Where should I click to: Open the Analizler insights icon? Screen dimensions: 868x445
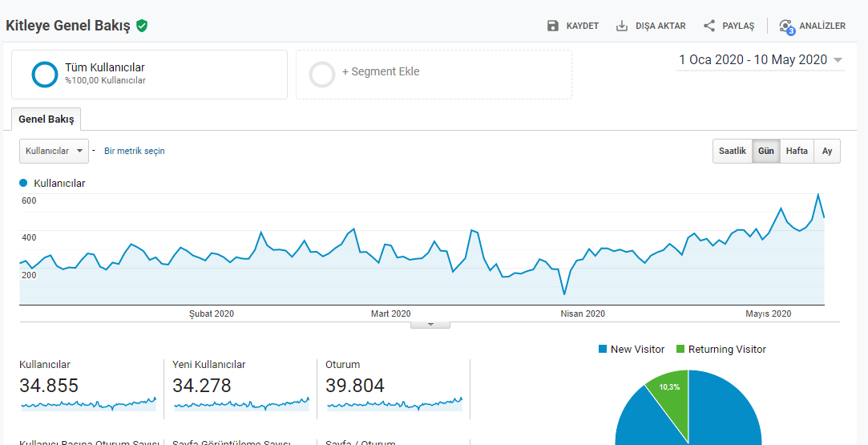(x=786, y=26)
